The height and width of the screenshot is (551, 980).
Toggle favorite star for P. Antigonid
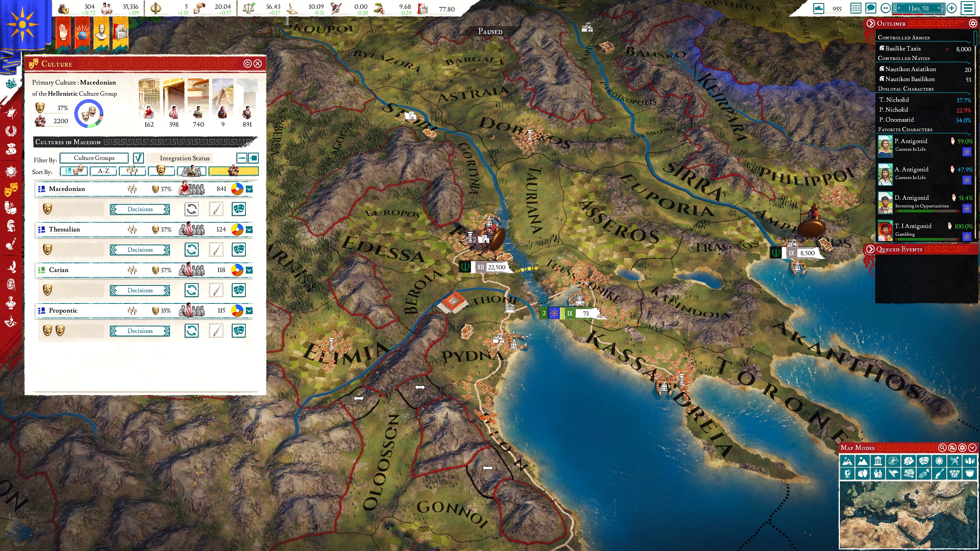(x=967, y=152)
